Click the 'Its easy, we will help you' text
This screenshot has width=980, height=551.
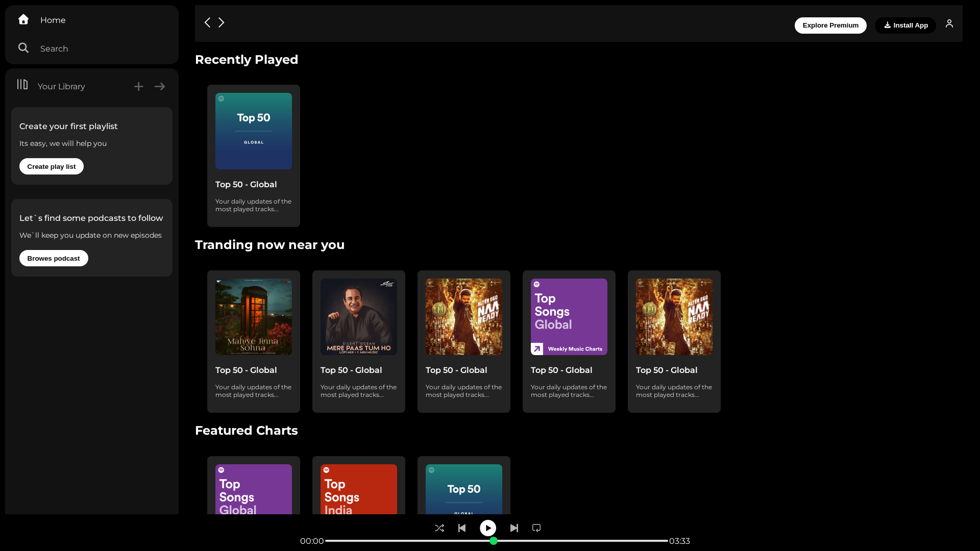(63, 143)
